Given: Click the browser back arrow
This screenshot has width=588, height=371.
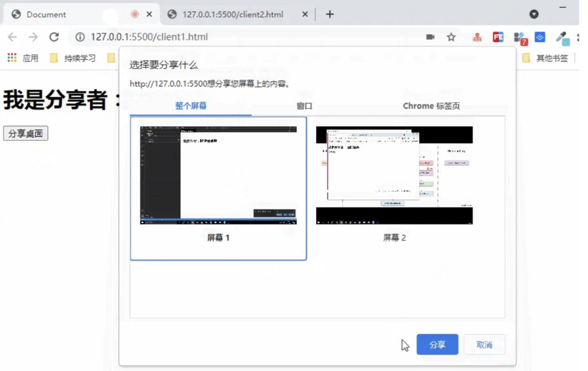Looking at the screenshot, I should pos(13,37).
